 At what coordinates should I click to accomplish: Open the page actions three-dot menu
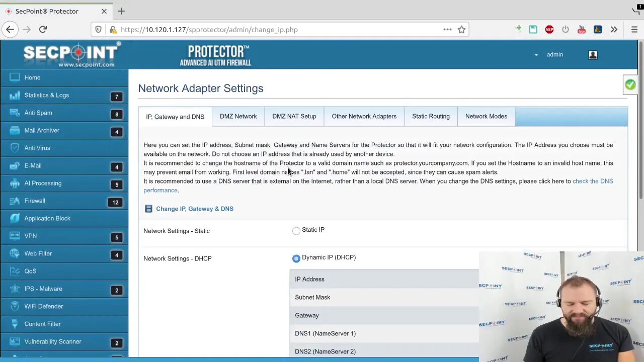447,30
